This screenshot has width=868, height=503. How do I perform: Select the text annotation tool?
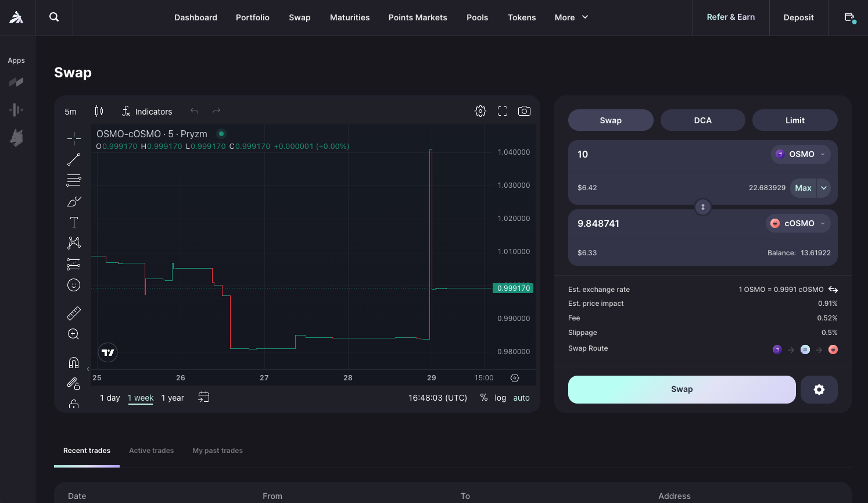click(74, 222)
